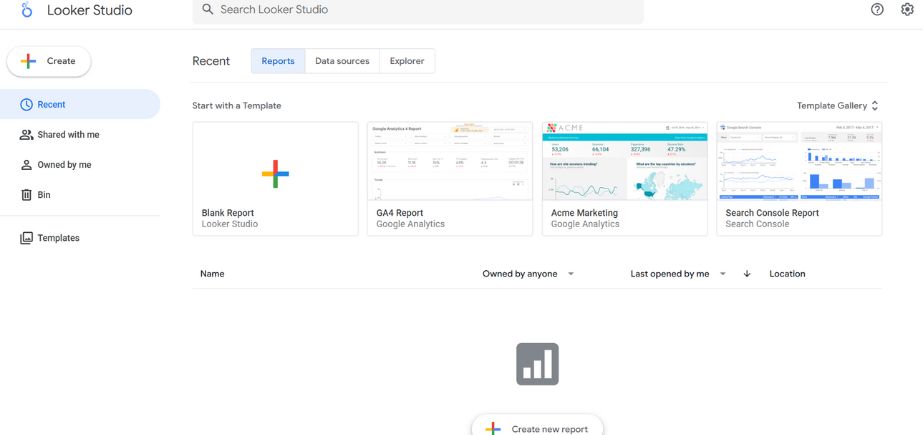
Task: Click the sort direction arrow icon
Action: point(747,274)
